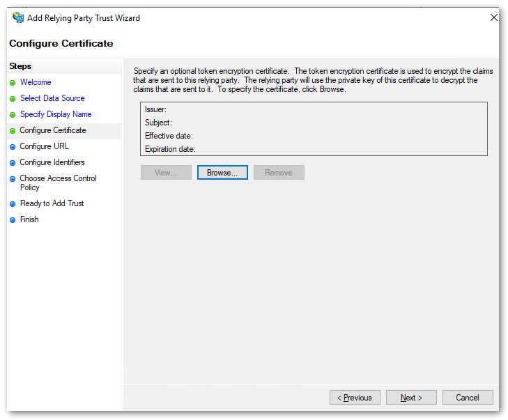Click the green bullet beside Welcome

click(13, 83)
